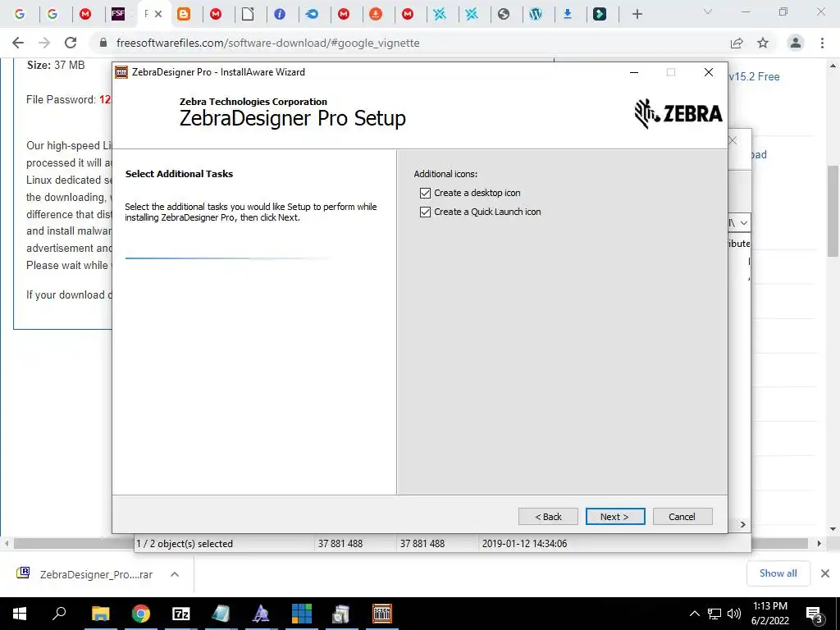Viewport: 840px width, 630px height.
Task: Click Next in the ZebraDesigner setup wizard
Action: pyautogui.click(x=614, y=517)
